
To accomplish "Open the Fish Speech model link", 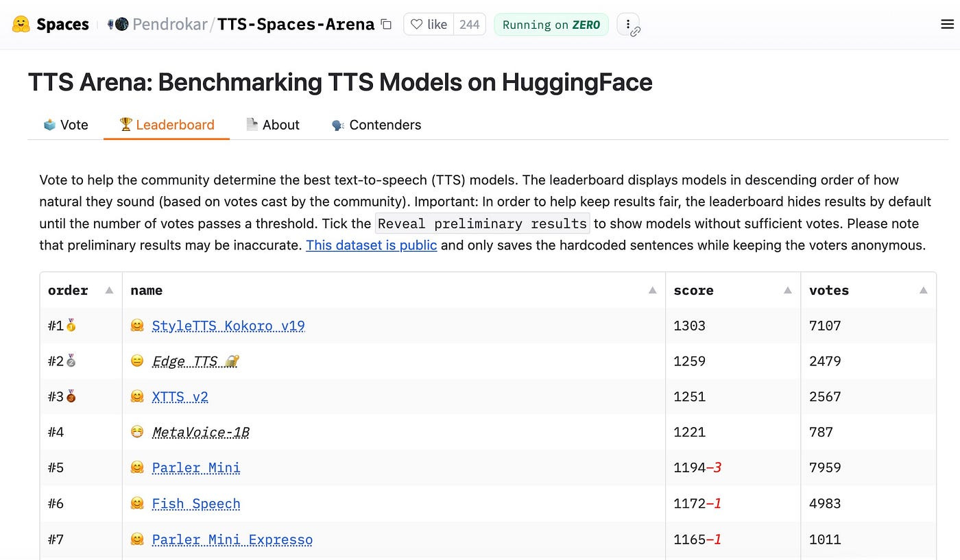I will pyautogui.click(x=196, y=504).
